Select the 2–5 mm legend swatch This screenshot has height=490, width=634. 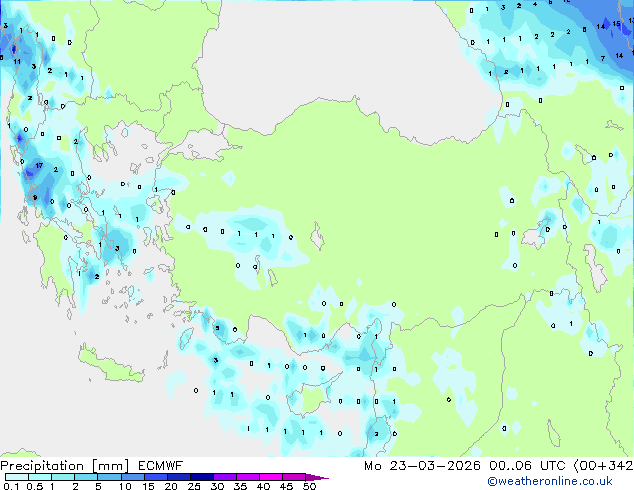pyautogui.click(x=86, y=477)
